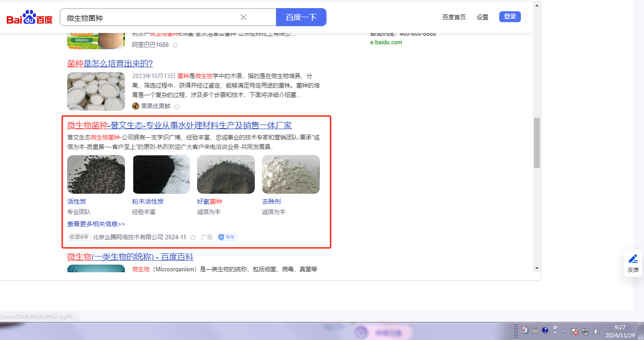
Task: Open the Action Center flag icon
Action: click(575, 331)
